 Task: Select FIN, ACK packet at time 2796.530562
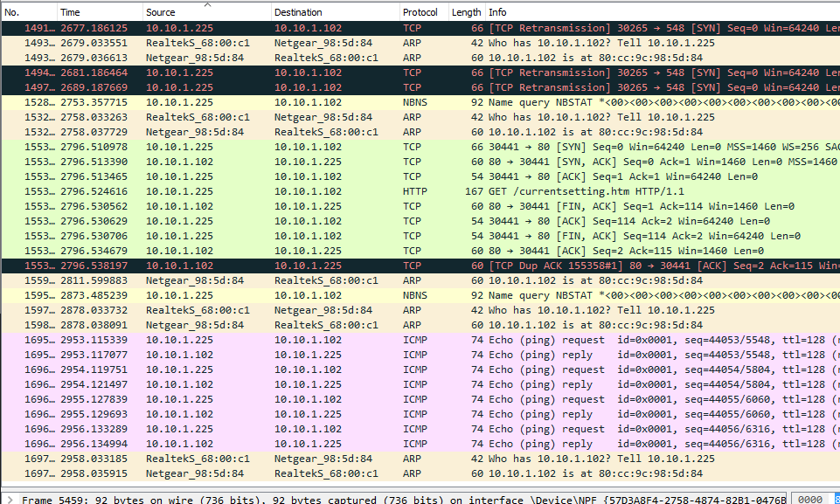point(420,206)
